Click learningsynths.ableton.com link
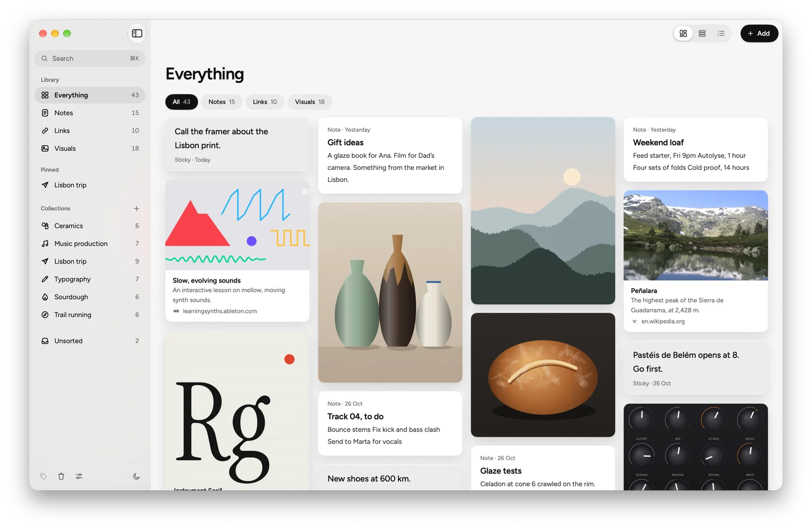Screen dimensions: 812x529 click(x=220, y=311)
